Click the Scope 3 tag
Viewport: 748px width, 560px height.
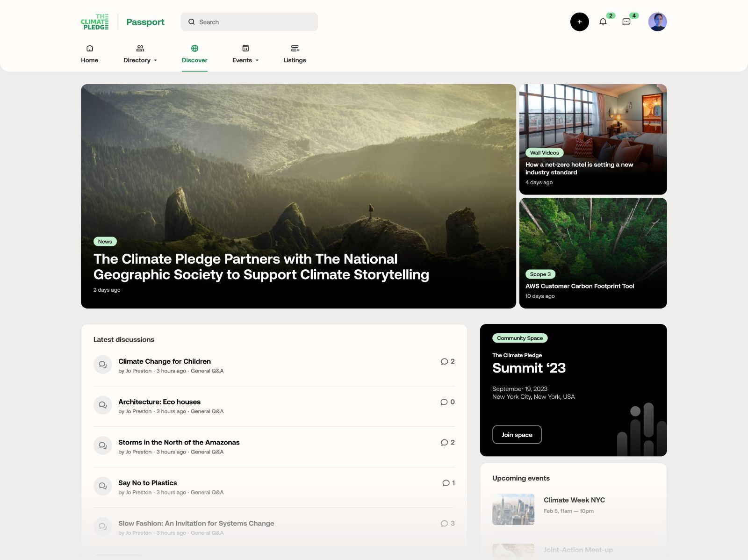pos(540,274)
